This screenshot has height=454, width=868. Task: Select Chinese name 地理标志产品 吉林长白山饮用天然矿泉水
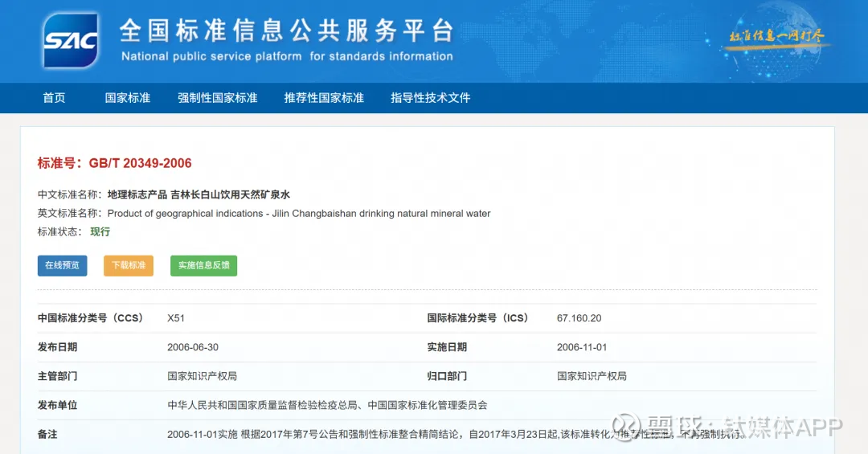coord(199,194)
